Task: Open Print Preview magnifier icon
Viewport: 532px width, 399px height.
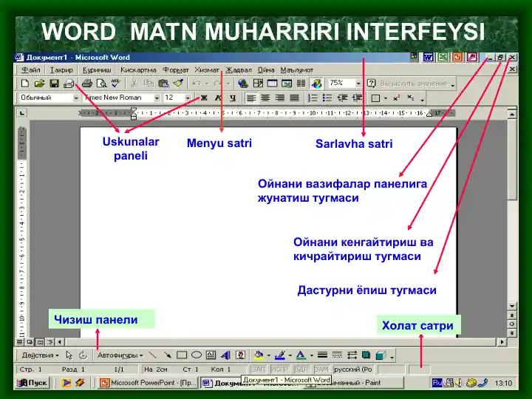Action: pos(101,83)
